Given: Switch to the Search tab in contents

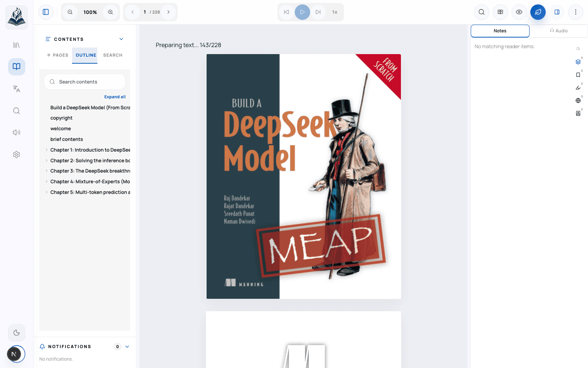Looking at the screenshot, I should (112, 55).
